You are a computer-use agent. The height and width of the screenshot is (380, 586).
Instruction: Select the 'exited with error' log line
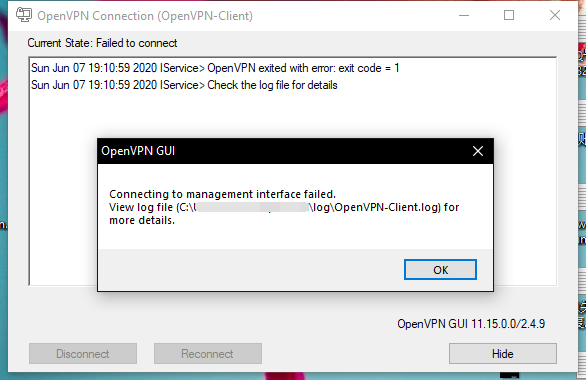215,68
